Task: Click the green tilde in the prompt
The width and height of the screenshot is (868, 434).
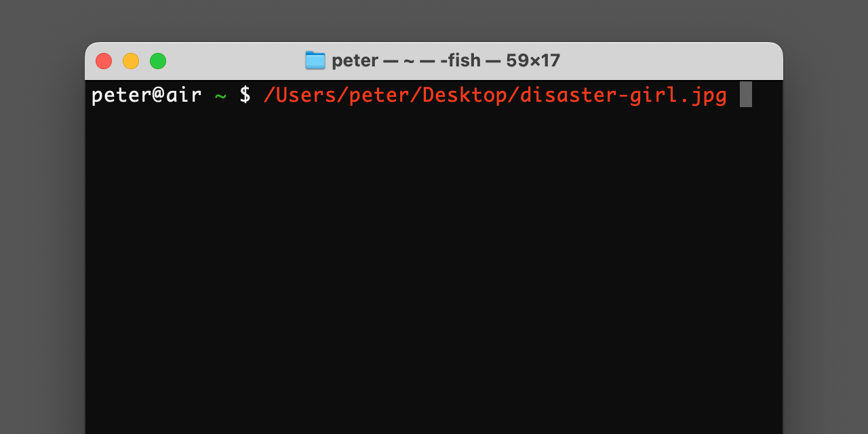Action: coord(220,96)
